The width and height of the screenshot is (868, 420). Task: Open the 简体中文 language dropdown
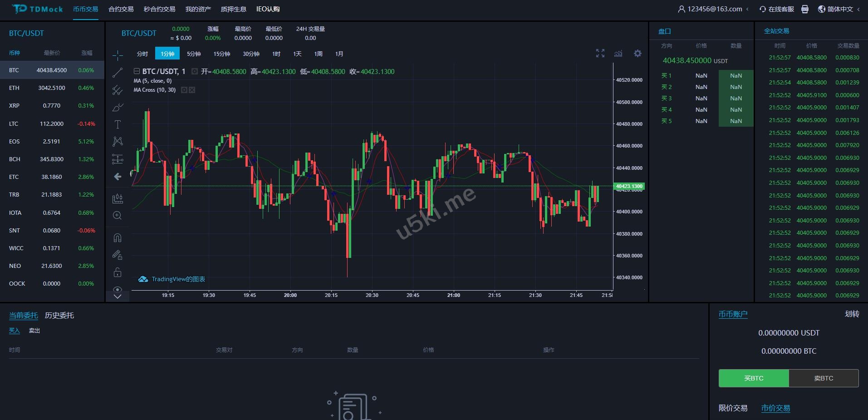coord(839,9)
